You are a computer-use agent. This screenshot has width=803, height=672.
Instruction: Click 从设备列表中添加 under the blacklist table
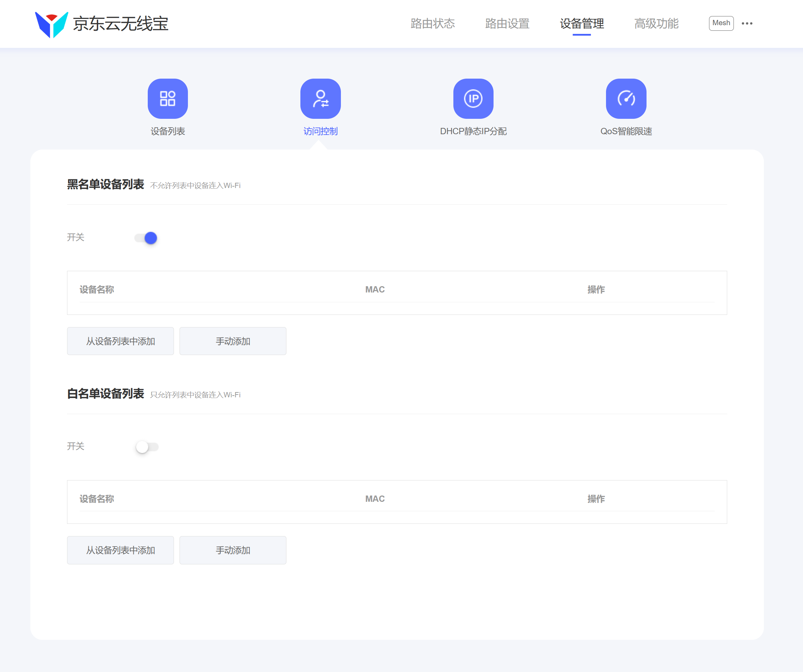coord(121,341)
